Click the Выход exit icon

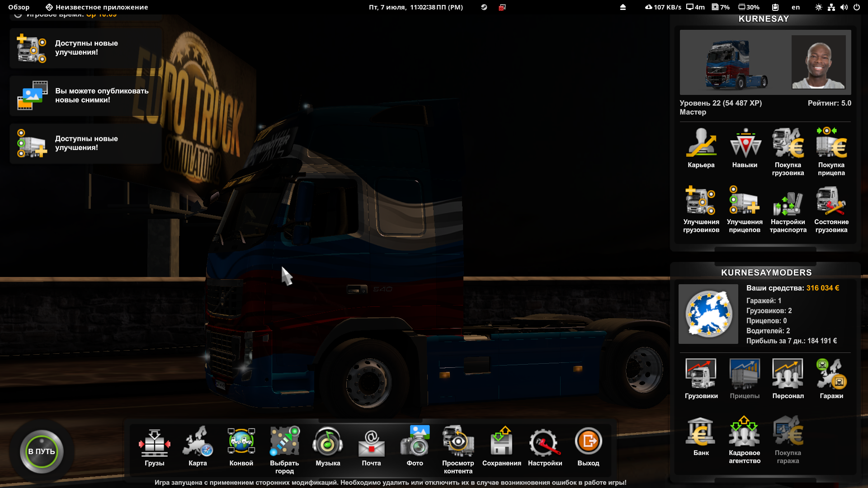[588, 441]
